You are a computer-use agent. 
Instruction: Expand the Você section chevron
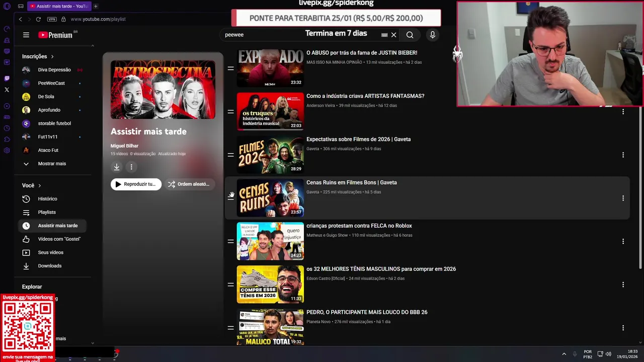[x=39, y=186]
